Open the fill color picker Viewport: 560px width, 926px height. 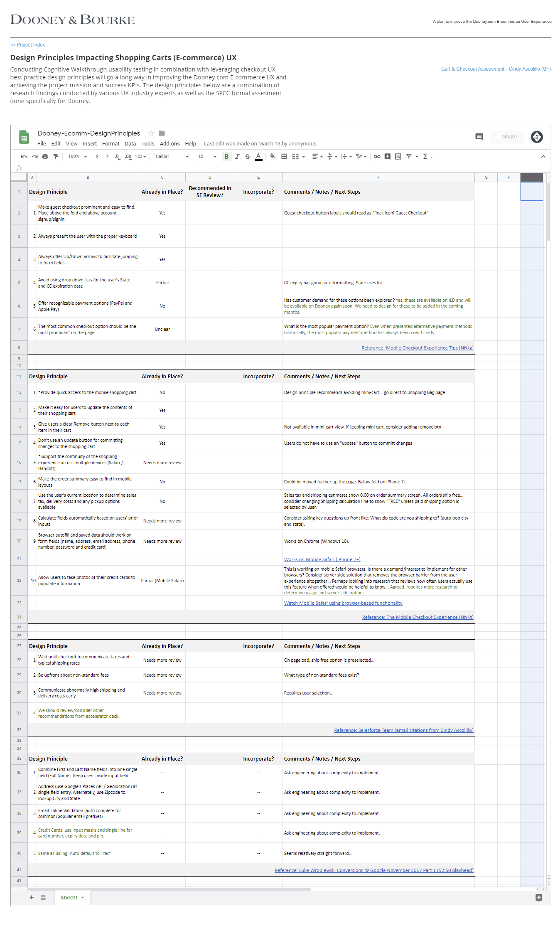(x=273, y=157)
